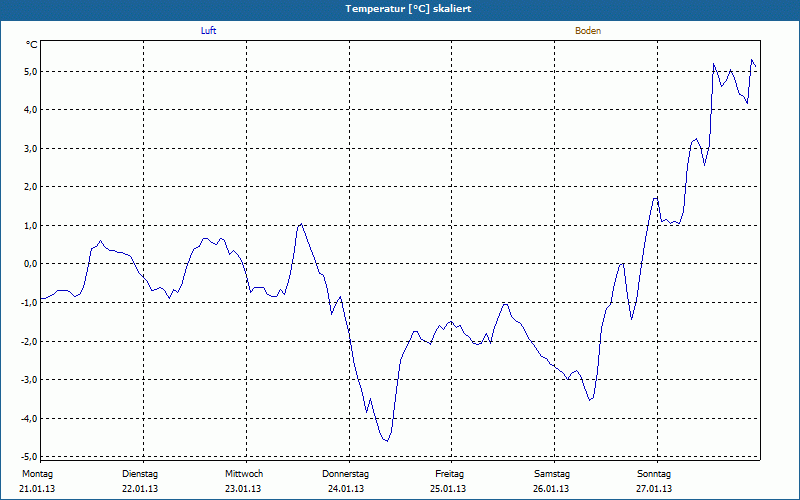
Task: Click the 'Mittwoch' day label
Action: (244, 474)
